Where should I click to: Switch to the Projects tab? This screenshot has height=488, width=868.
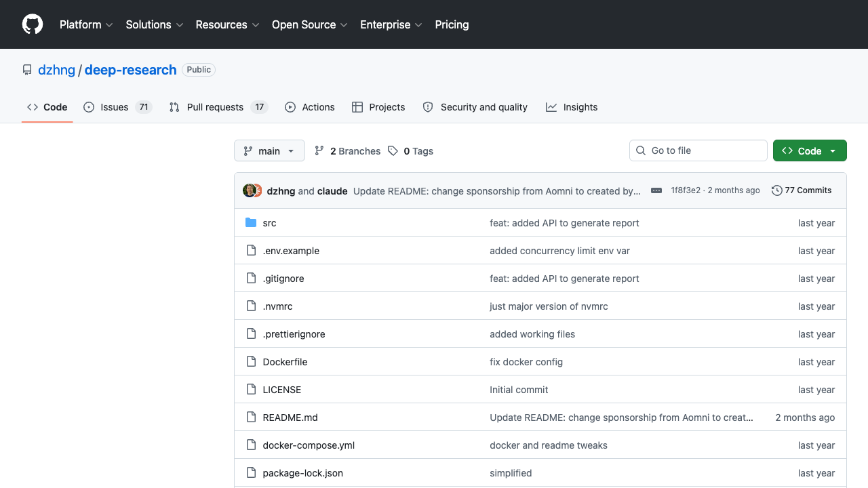coord(378,107)
